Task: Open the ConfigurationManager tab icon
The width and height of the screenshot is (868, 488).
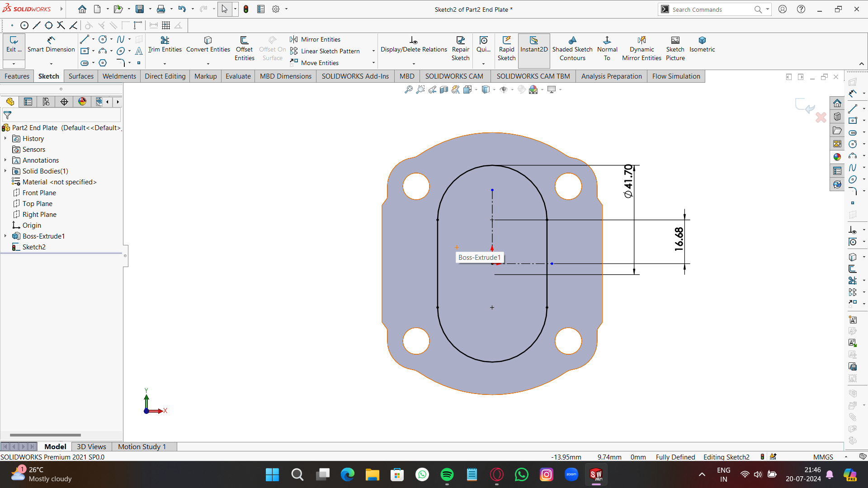Action: point(46,102)
